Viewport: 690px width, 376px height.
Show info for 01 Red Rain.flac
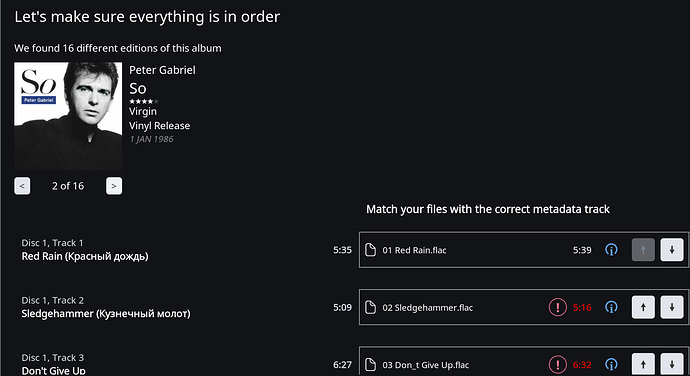click(x=611, y=250)
